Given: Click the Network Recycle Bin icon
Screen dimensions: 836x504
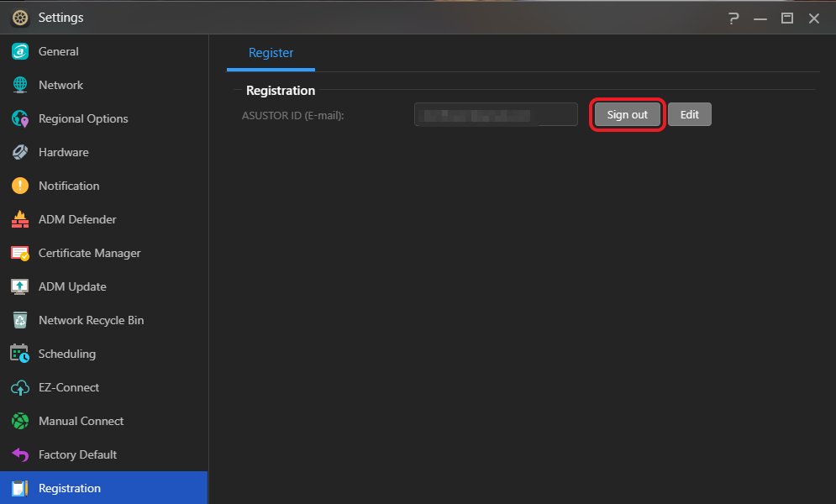Looking at the screenshot, I should (x=20, y=320).
